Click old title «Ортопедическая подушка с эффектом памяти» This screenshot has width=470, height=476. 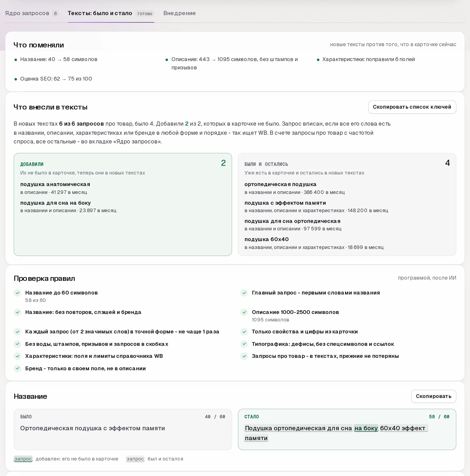coord(93,428)
